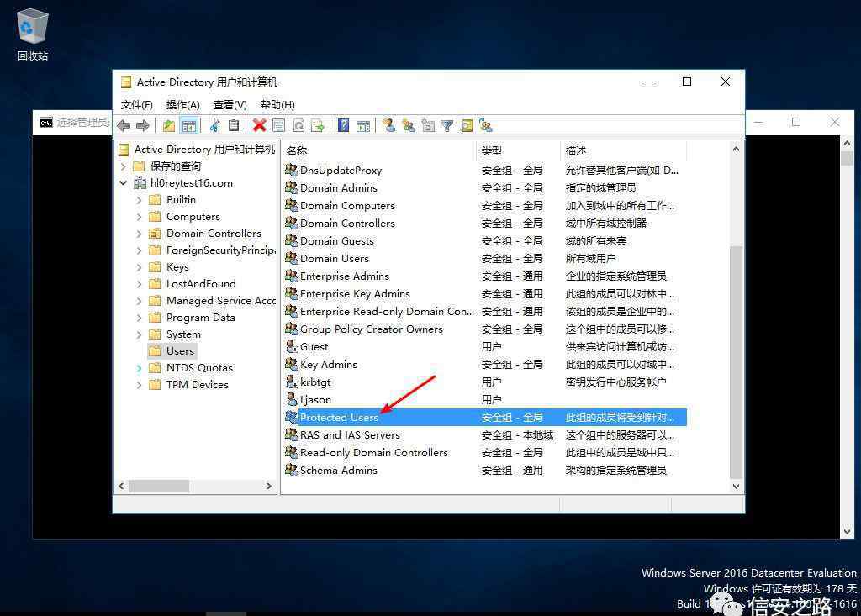Click the Active Directory window title icon
Image resolution: width=861 pixels, height=616 pixels.
pyautogui.click(x=126, y=82)
